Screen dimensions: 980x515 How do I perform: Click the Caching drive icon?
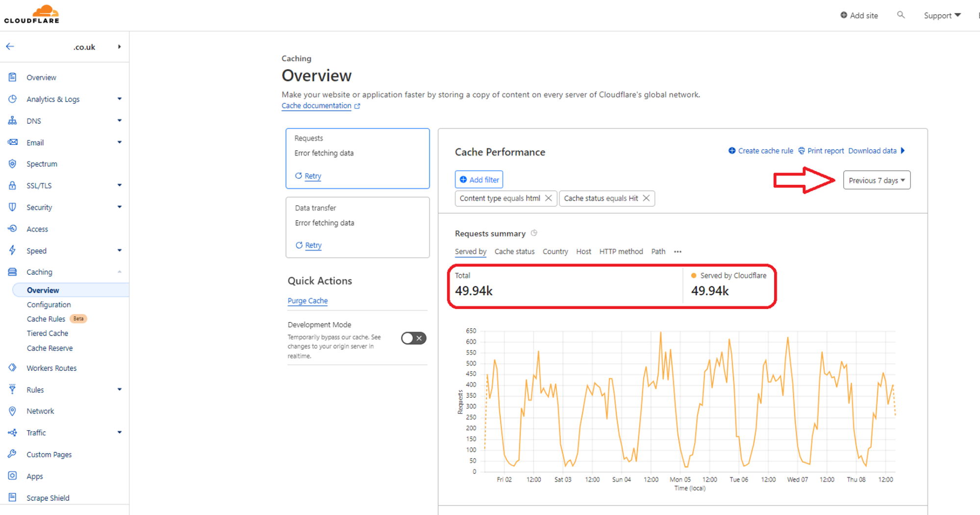tap(12, 272)
